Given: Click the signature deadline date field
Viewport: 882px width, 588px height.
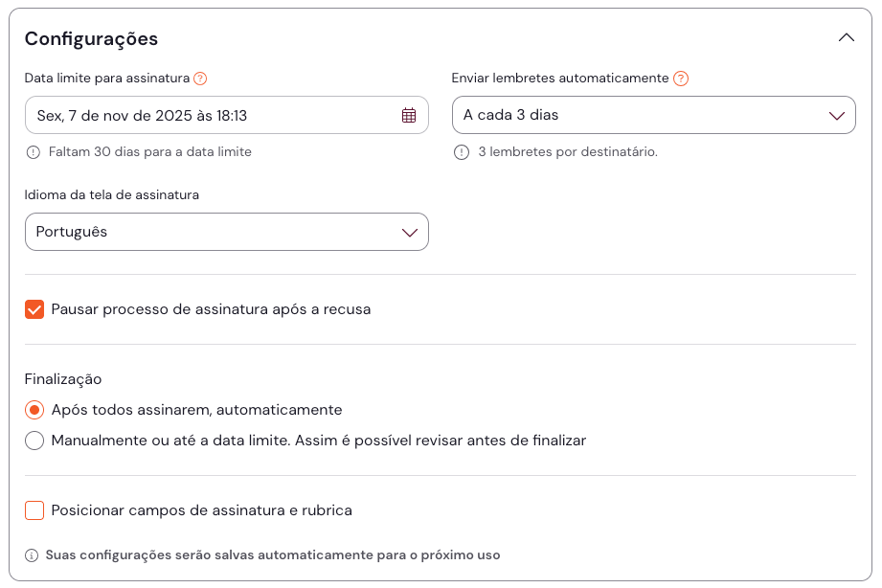Looking at the screenshot, I should coord(211,115).
